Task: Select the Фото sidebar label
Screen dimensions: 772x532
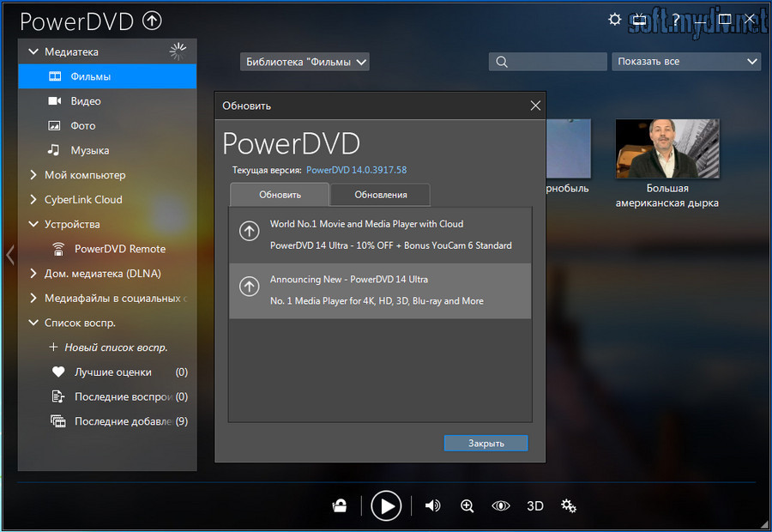Action: [x=82, y=125]
